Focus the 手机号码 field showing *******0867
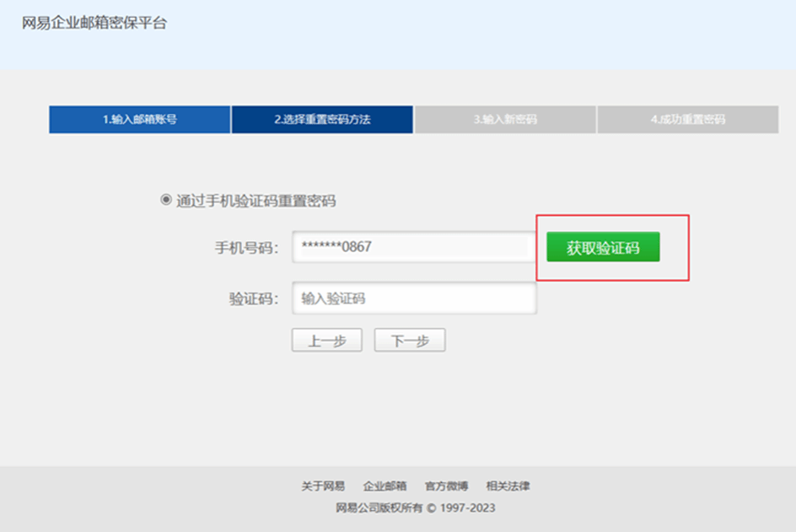 point(414,247)
